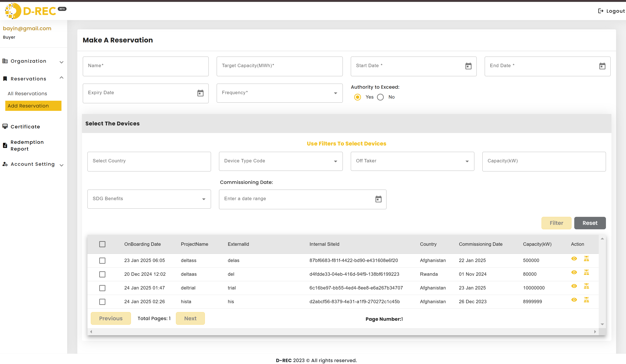626x364 pixels.
Task: Select No for Authority to Exceed
Action: (x=380, y=97)
